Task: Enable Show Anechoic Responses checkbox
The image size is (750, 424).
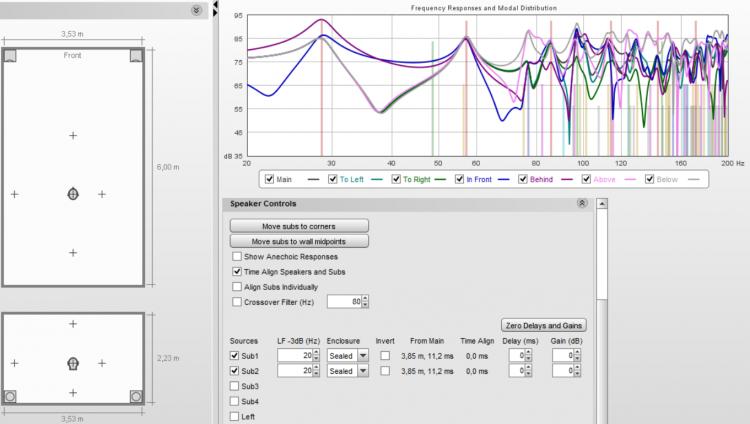Action: click(236, 257)
